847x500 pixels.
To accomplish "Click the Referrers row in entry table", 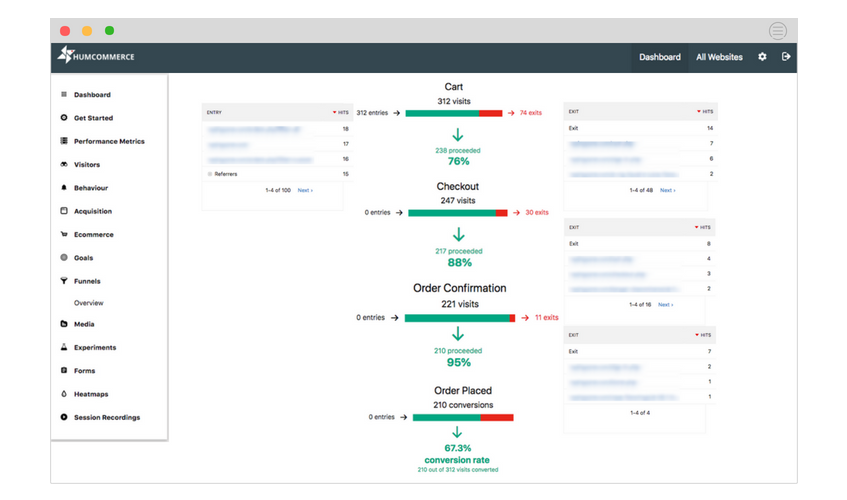I will pyautogui.click(x=278, y=174).
